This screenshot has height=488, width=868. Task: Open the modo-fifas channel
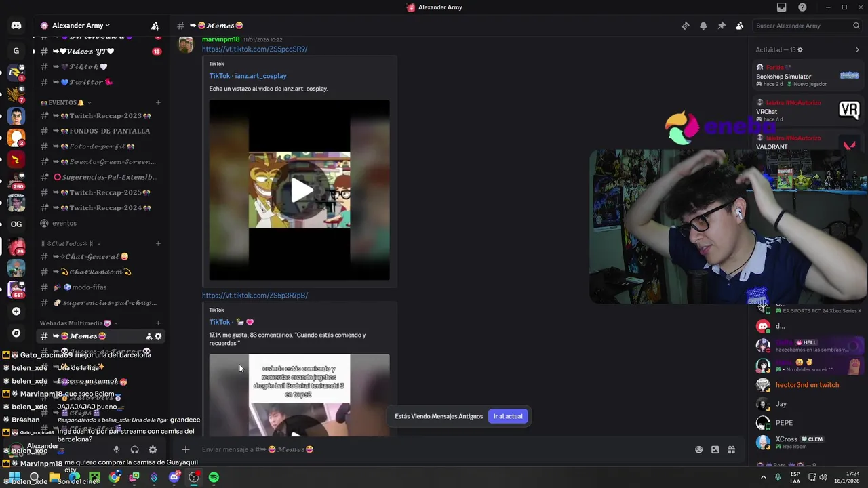[100, 287]
